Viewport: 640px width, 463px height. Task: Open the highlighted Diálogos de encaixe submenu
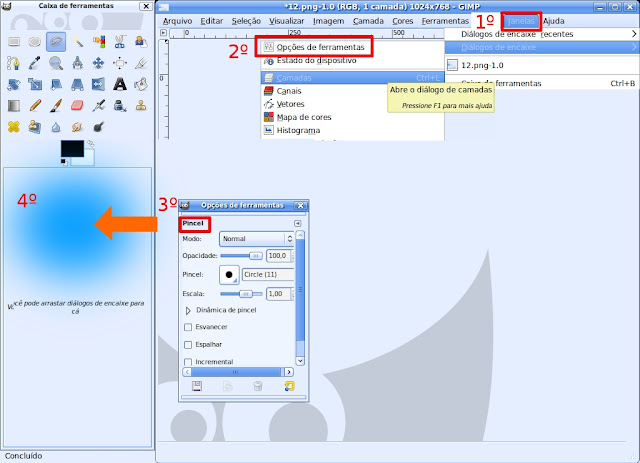[x=542, y=47]
